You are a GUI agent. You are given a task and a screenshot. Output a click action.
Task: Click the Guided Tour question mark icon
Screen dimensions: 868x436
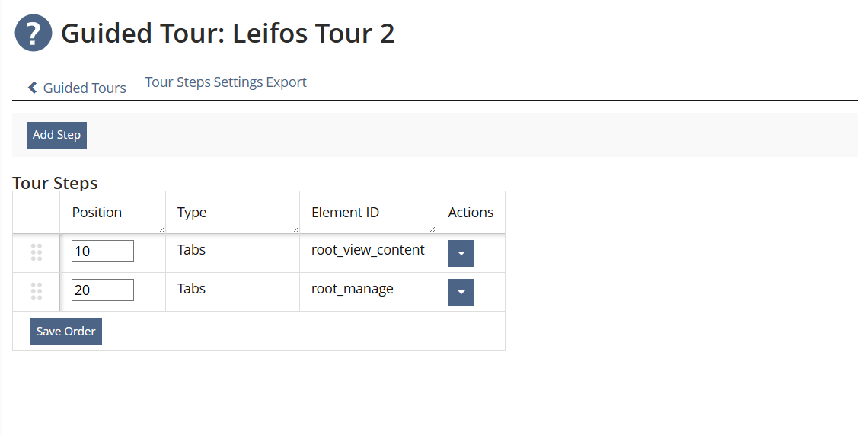[x=34, y=34]
